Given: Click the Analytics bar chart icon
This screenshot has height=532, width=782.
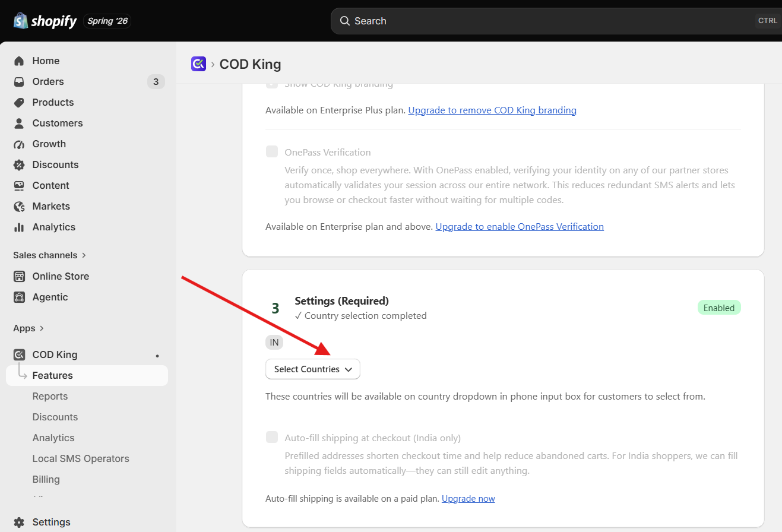Looking at the screenshot, I should pos(19,227).
